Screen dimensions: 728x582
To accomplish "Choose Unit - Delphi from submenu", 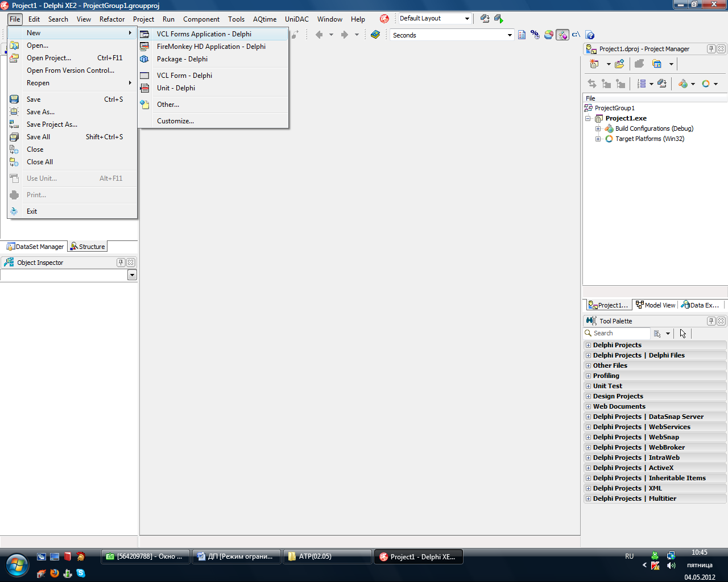I will pyautogui.click(x=213, y=88).
